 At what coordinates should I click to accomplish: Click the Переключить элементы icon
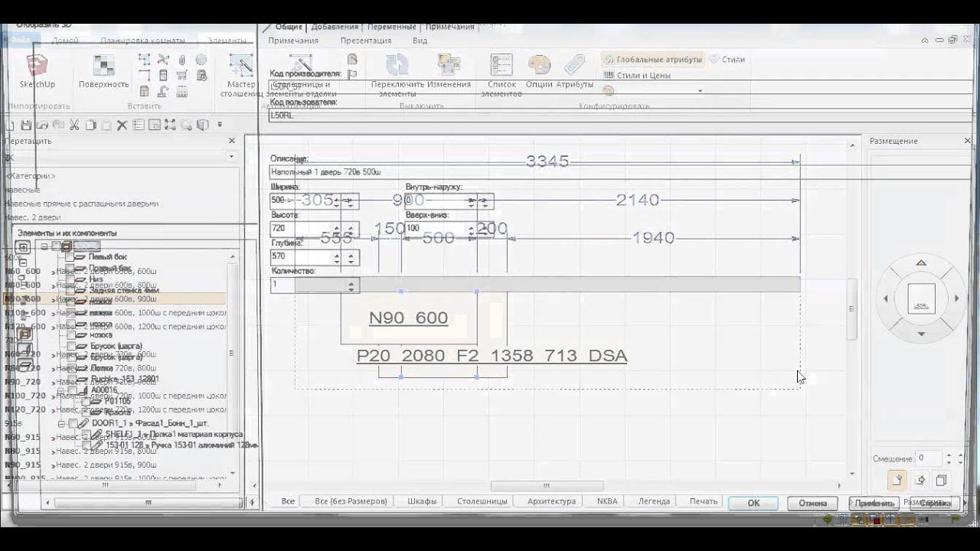tap(397, 65)
